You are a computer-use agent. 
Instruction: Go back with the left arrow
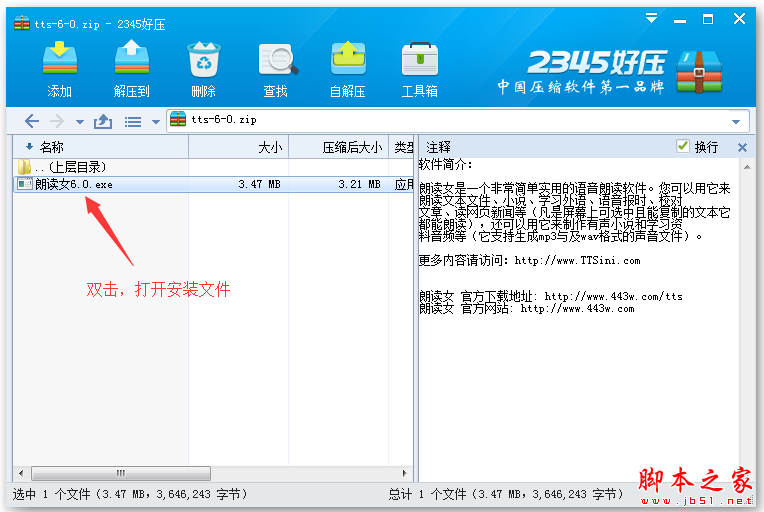tap(32, 121)
